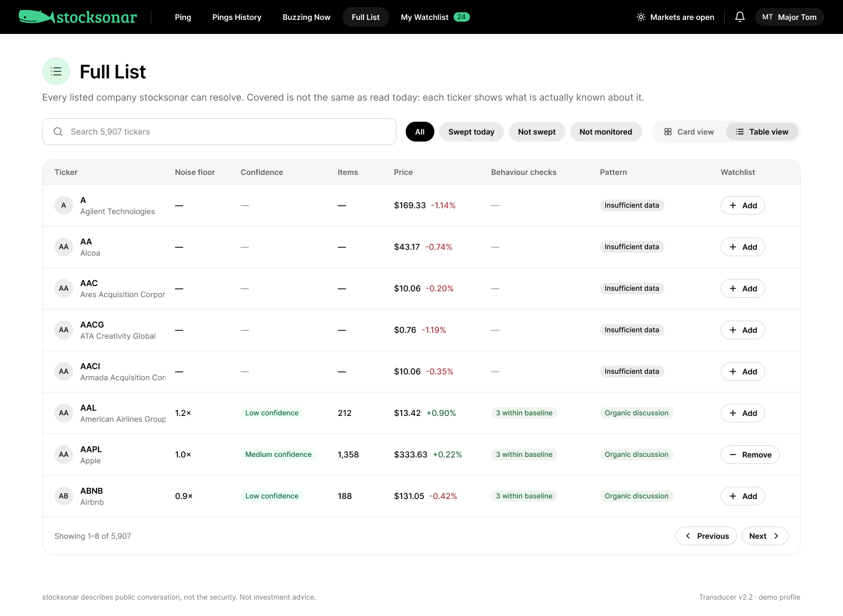
Task: Click the AA avatar for Alcoa
Action: (x=64, y=247)
